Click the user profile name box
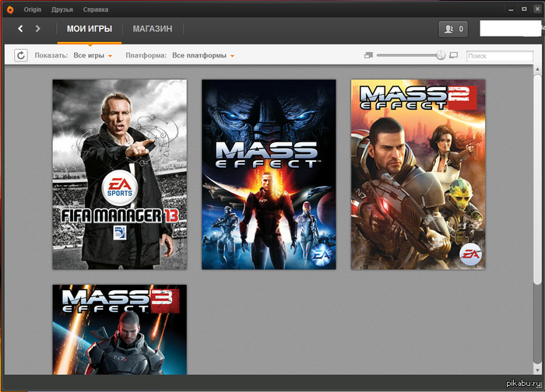Image resolution: width=545 pixels, height=392 pixels. tap(511, 29)
